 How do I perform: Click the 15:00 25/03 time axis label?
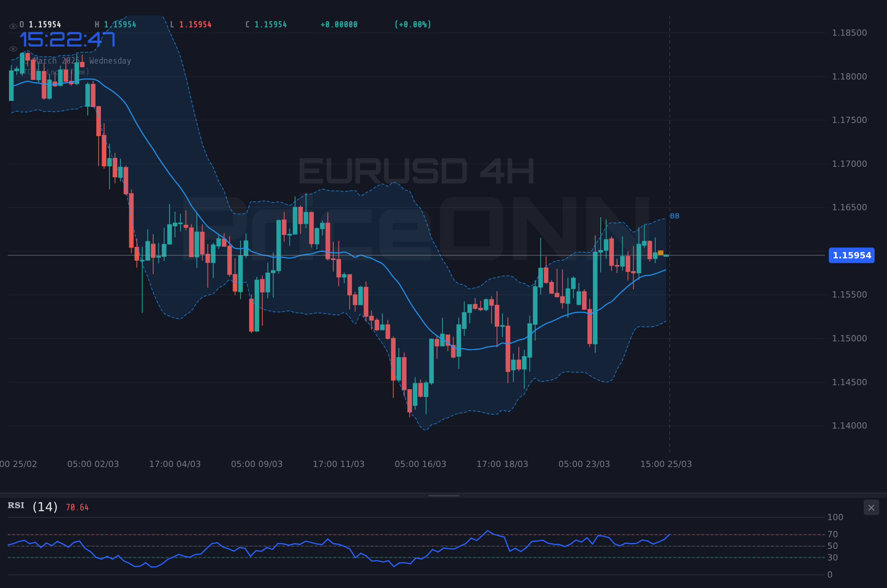667,463
